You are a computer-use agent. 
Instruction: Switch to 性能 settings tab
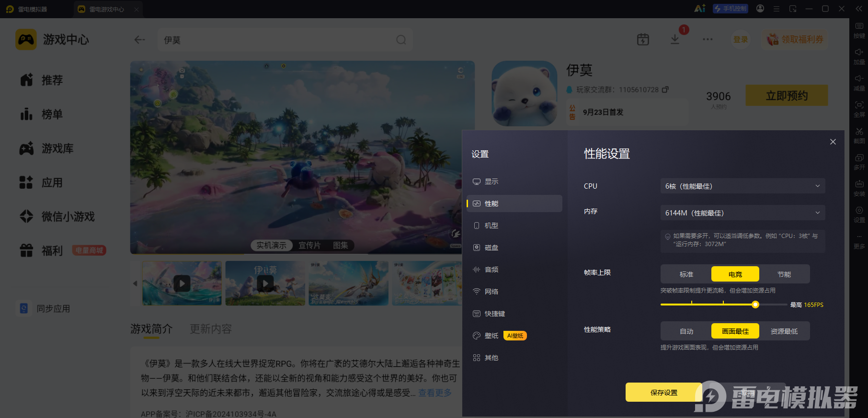tap(514, 203)
